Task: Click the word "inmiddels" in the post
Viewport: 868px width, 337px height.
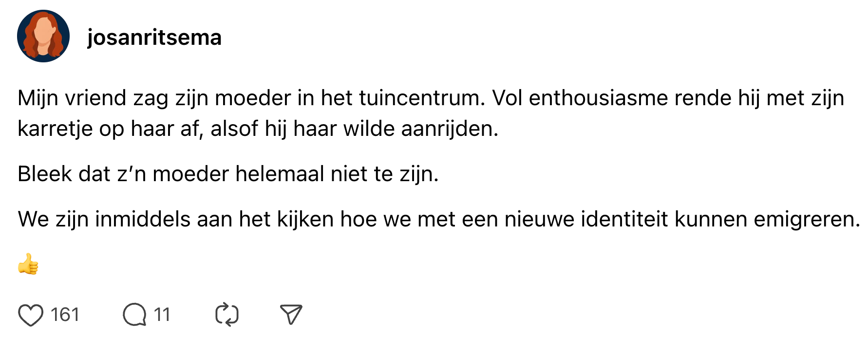Action: 142,219
